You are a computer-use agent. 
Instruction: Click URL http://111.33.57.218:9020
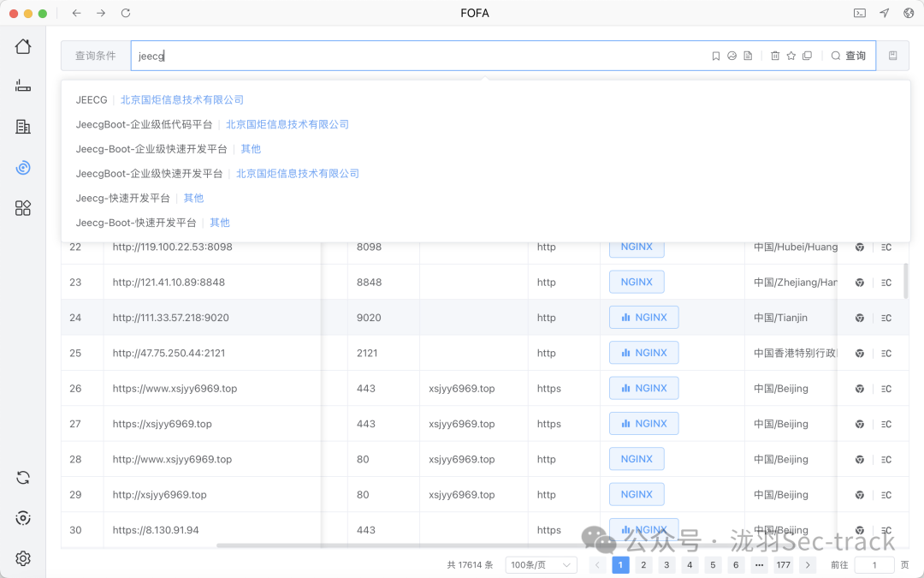click(x=170, y=318)
